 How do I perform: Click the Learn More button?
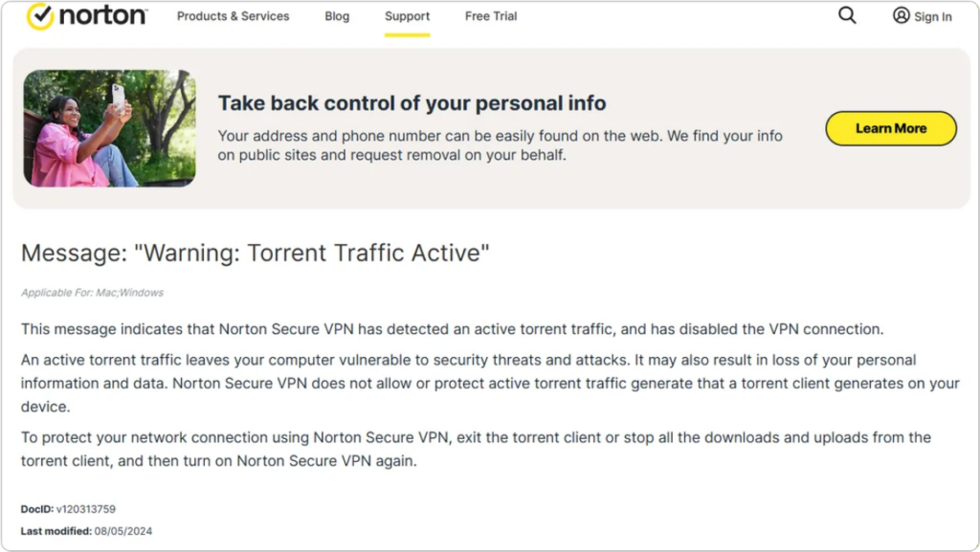890,128
